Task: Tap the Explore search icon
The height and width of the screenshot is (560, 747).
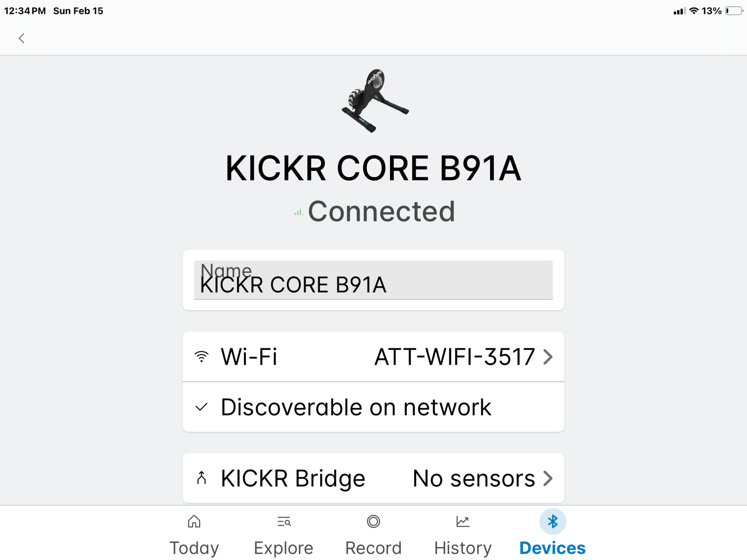Action: (x=284, y=522)
